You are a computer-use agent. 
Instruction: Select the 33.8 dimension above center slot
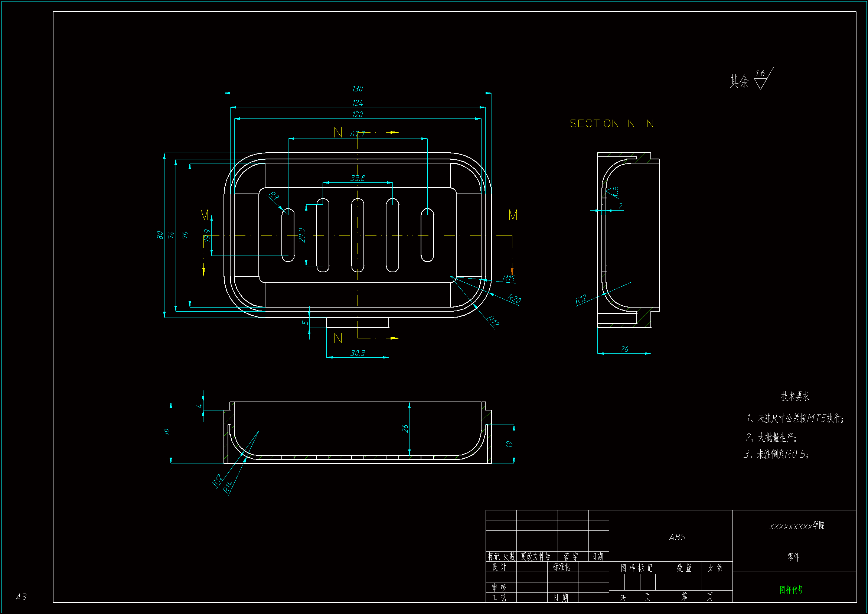click(358, 178)
